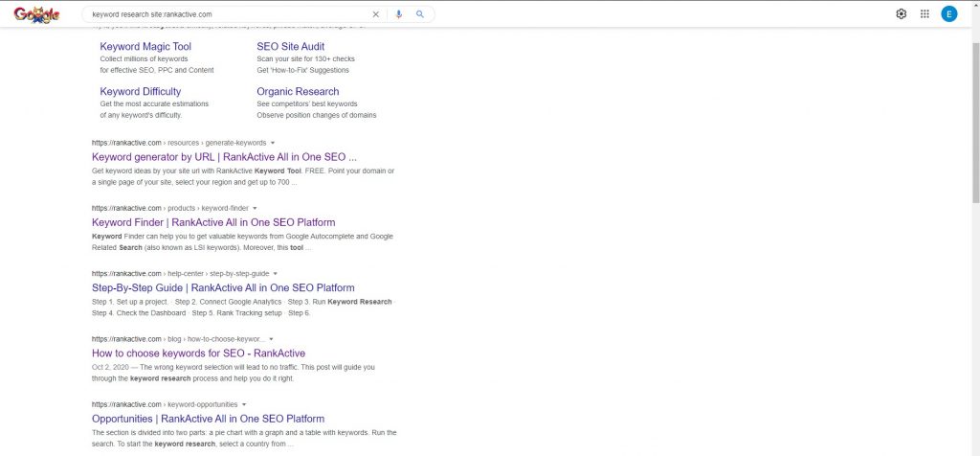Screen dimensions: 980x456
Task: Click the 'Get the most accurate estimations' text
Action: (x=154, y=103)
